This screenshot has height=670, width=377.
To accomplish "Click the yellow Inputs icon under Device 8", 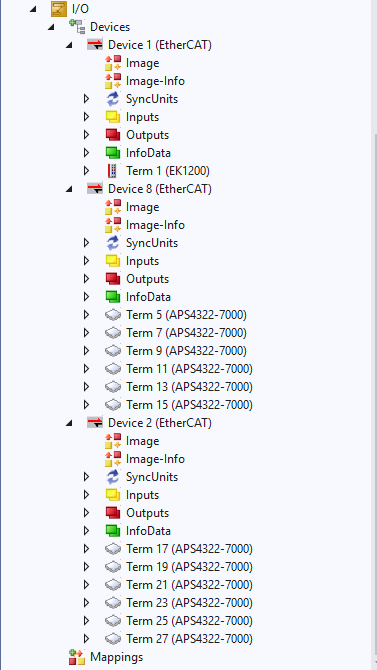I will click(113, 261).
